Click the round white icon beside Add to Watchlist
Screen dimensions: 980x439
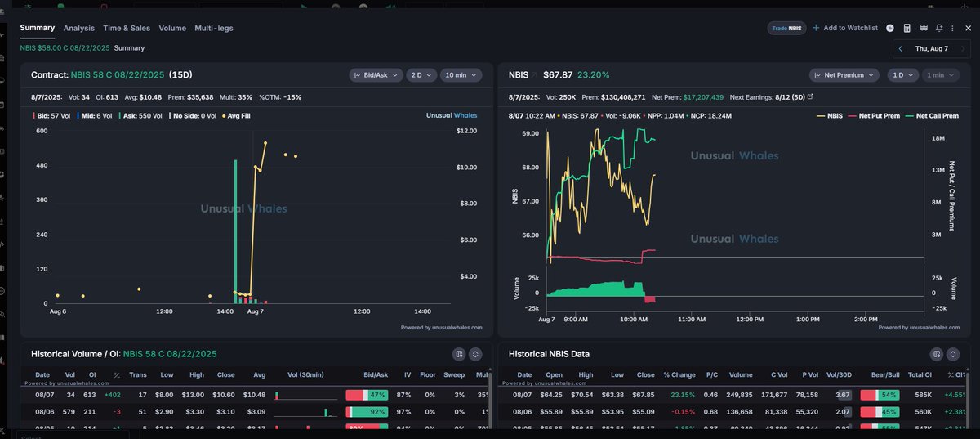click(890, 28)
